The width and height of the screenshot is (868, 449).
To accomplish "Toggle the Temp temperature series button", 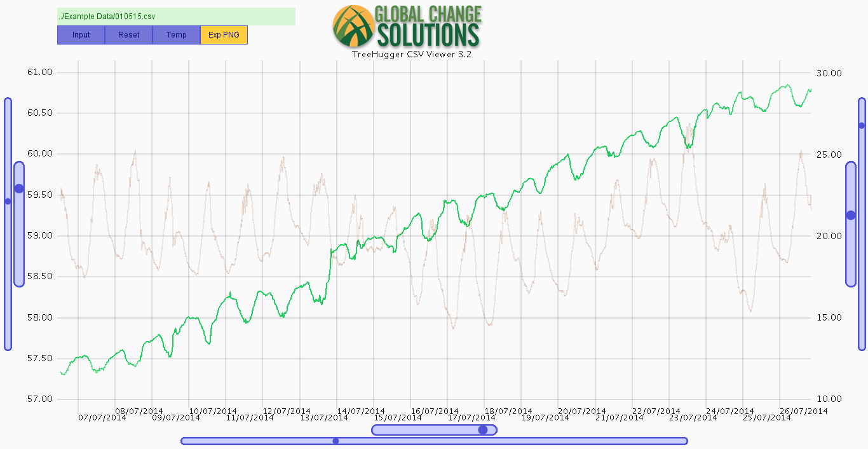I will pyautogui.click(x=177, y=35).
